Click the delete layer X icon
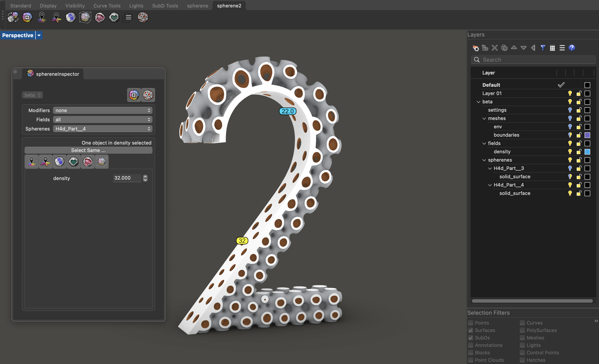 [x=494, y=48]
